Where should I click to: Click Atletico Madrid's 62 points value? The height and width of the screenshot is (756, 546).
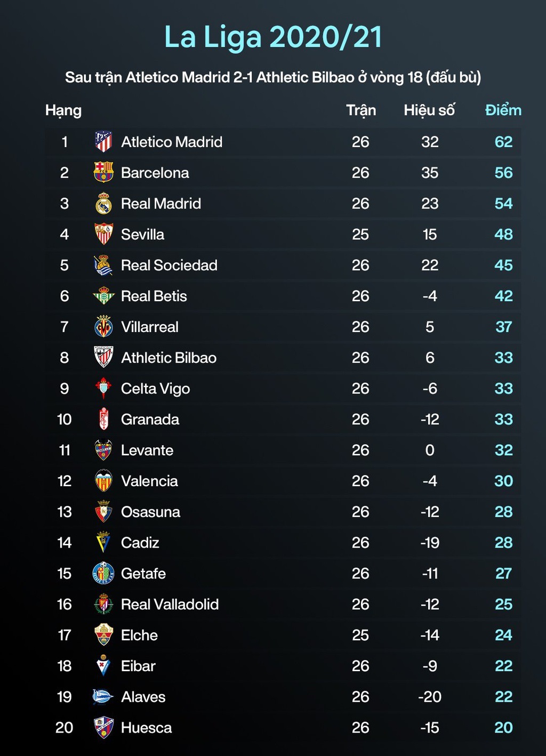click(x=503, y=142)
